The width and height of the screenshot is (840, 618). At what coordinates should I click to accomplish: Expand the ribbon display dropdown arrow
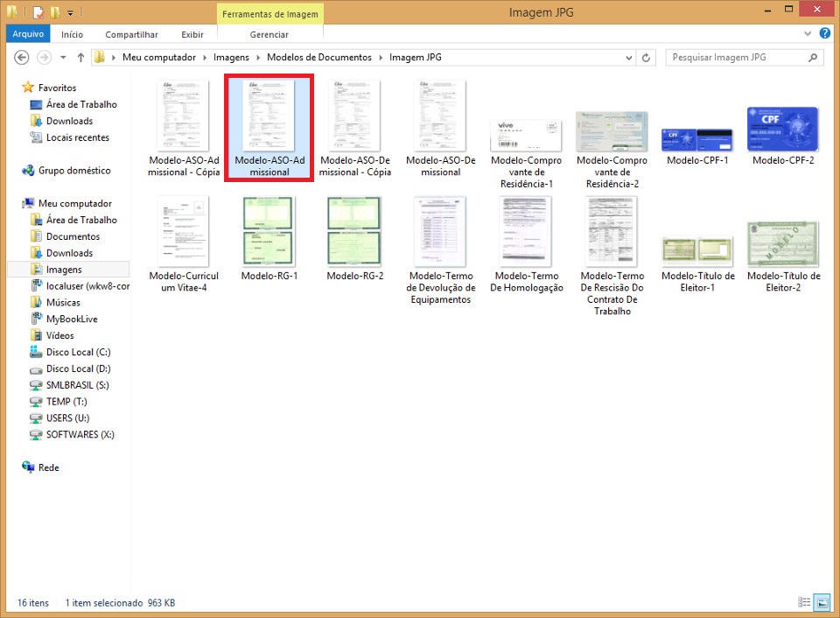(807, 33)
